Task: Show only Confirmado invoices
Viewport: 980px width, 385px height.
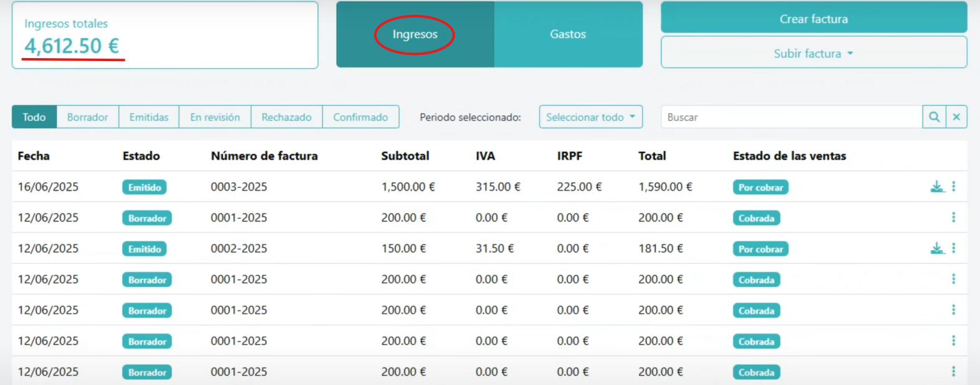Action: point(360,117)
